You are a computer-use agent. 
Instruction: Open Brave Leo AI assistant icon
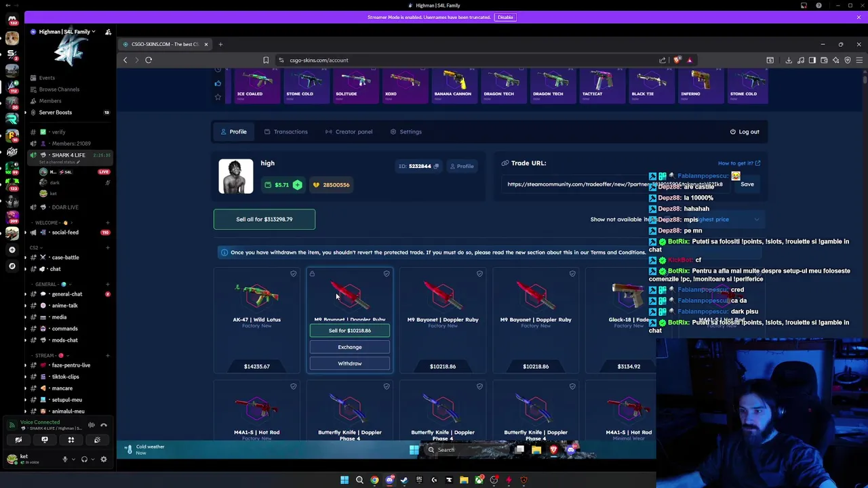(x=835, y=60)
